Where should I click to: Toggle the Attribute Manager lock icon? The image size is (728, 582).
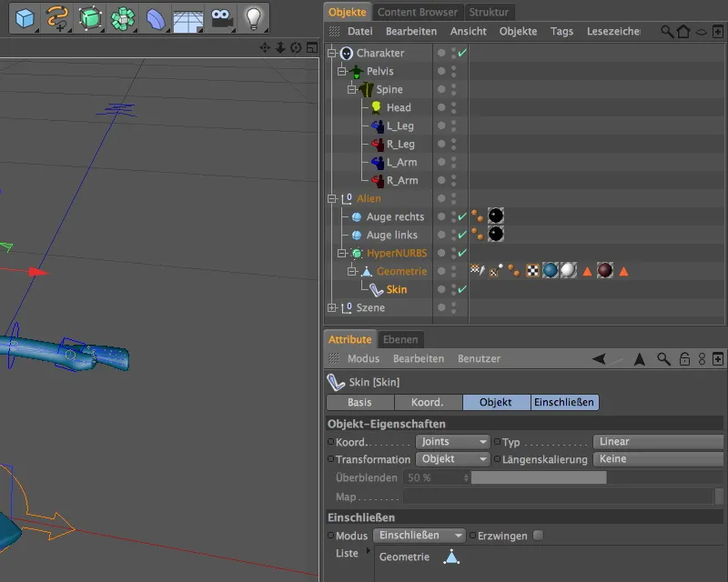[684, 359]
